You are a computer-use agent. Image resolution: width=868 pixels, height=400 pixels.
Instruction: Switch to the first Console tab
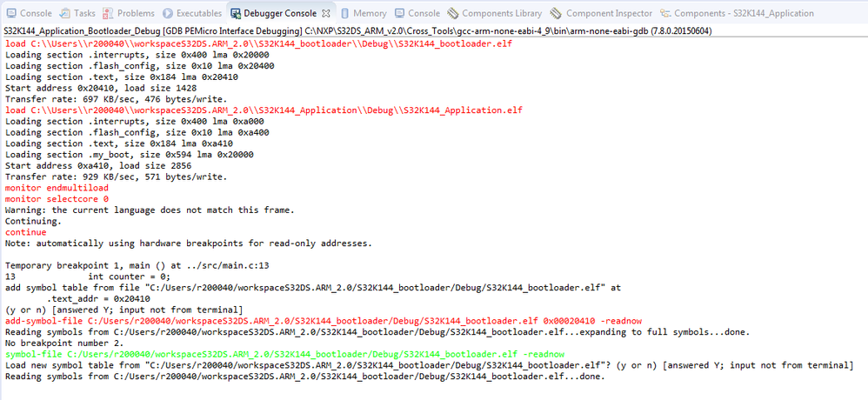point(29,13)
